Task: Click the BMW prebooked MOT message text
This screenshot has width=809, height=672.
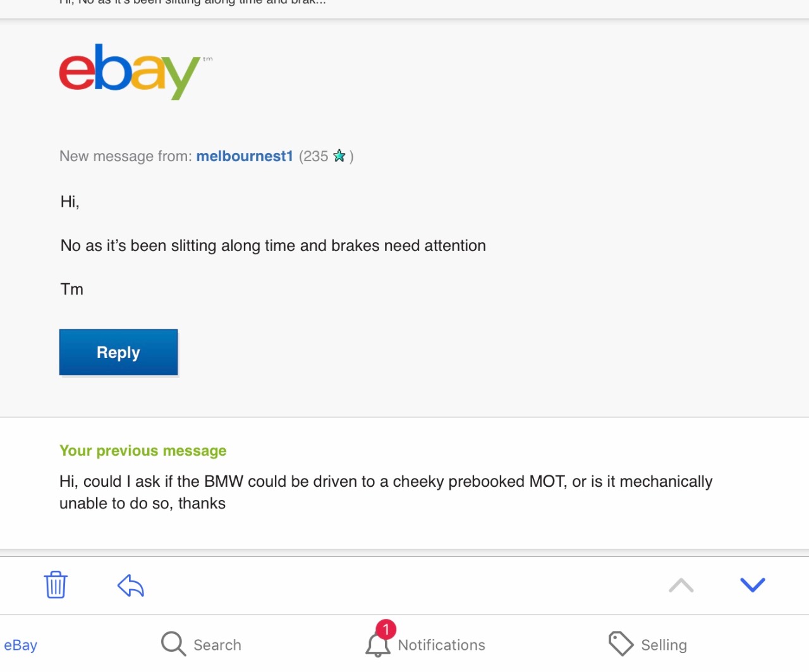Action: 386,492
